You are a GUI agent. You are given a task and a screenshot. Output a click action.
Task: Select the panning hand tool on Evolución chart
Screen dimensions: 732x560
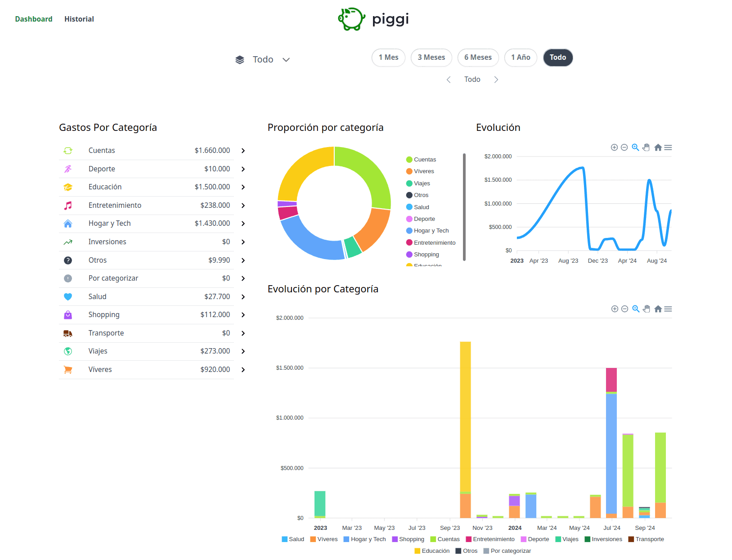coord(646,148)
